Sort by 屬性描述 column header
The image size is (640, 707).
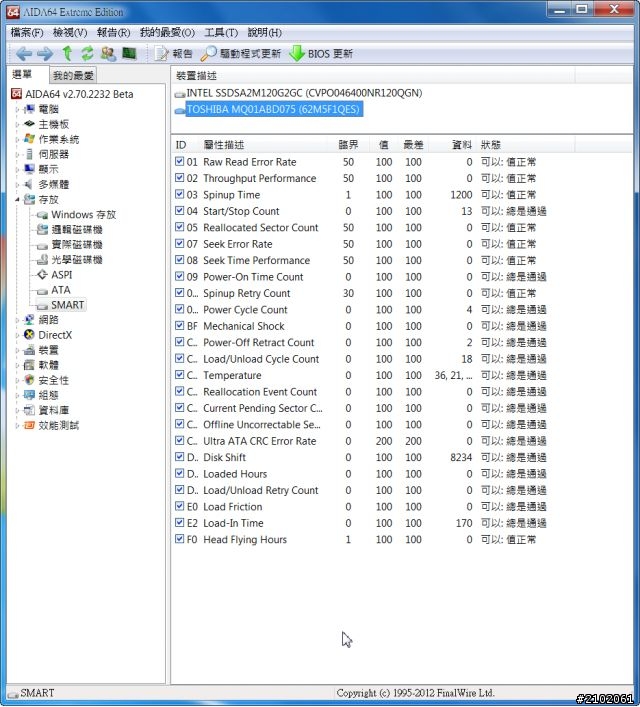(264, 145)
